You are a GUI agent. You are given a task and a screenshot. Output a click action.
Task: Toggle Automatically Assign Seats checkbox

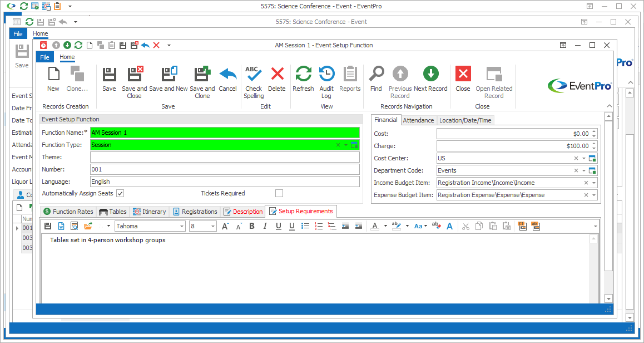coord(120,193)
